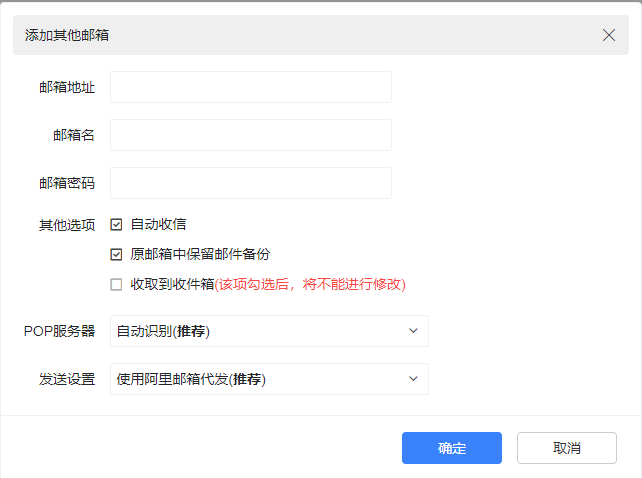This screenshot has width=642, height=478.
Task: Click the 发送设置 label text
Action: tap(67, 379)
